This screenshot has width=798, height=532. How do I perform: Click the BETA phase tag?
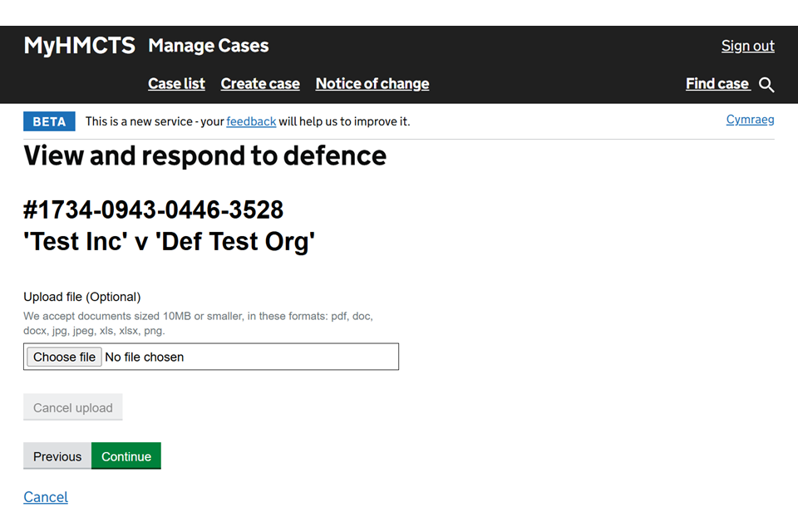(49, 121)
